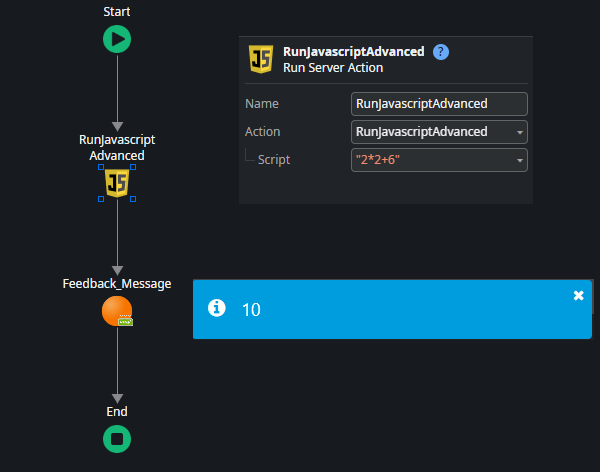Click the Start label text
This screenshot has width=600, height=472.
[x=117, y=12]
